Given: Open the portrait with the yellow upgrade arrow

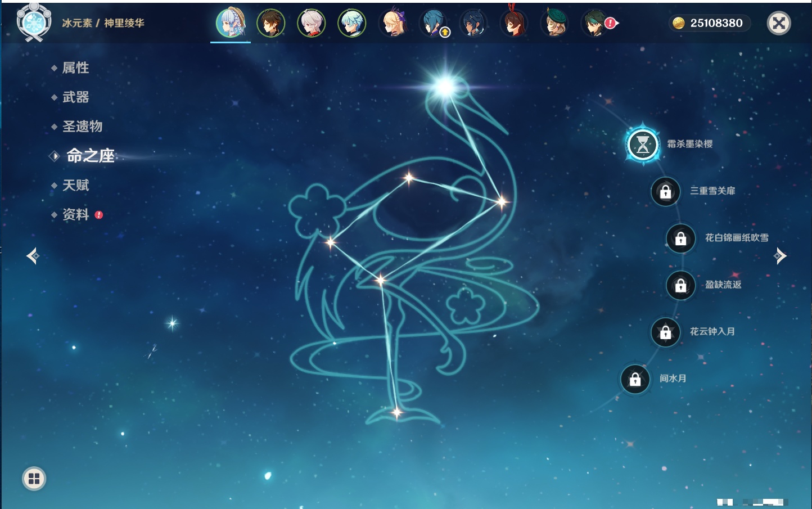Looking at the screenshot, I should click(434, 23).
